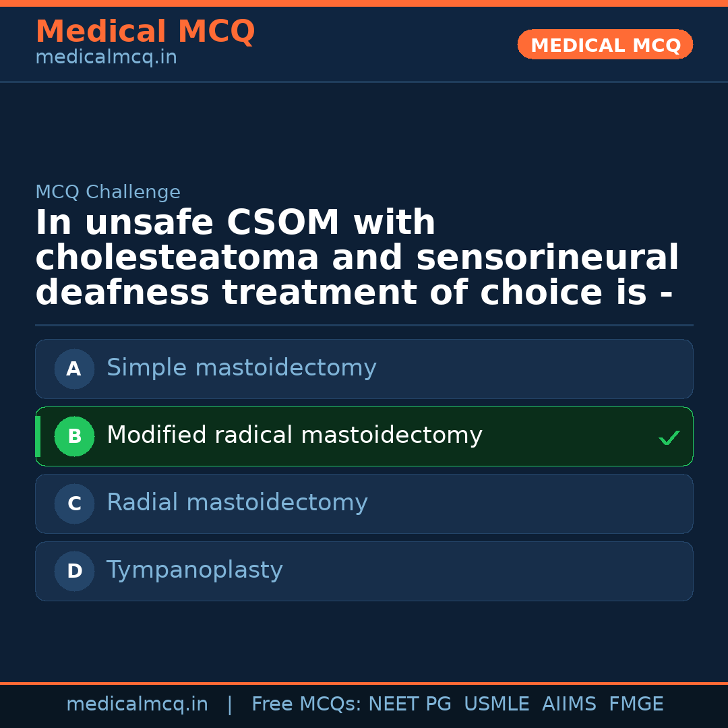This screenshot has height=728, width=728.
Task: Click AIIMS in the footer
Action: 569,704
